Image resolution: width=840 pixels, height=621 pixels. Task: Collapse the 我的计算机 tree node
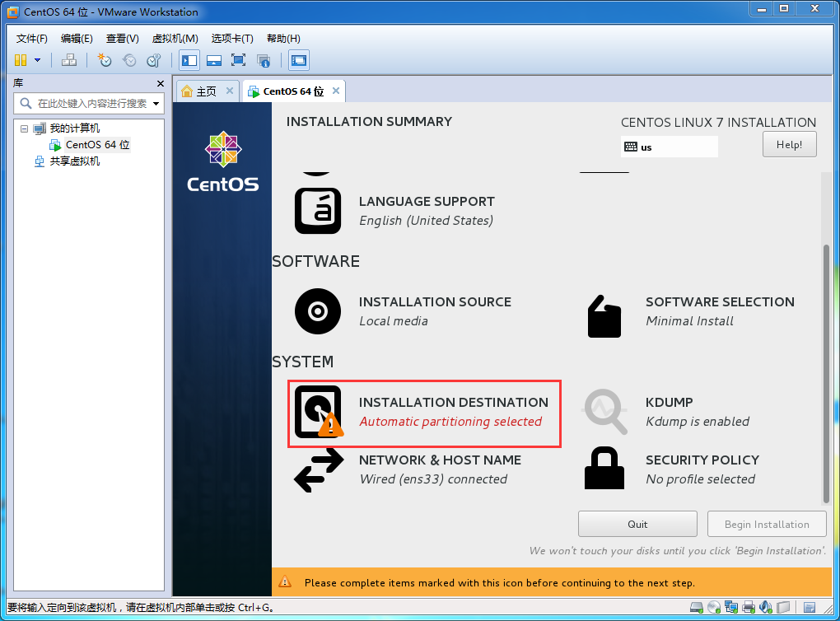click(x=24, y=128)
